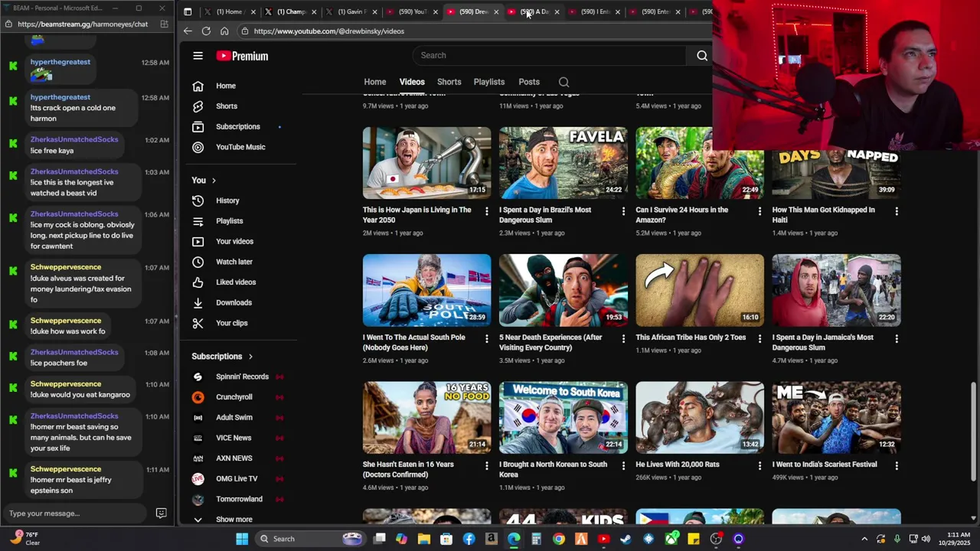
Task: Open Steam from the taskbar
Action: (626, 539)
